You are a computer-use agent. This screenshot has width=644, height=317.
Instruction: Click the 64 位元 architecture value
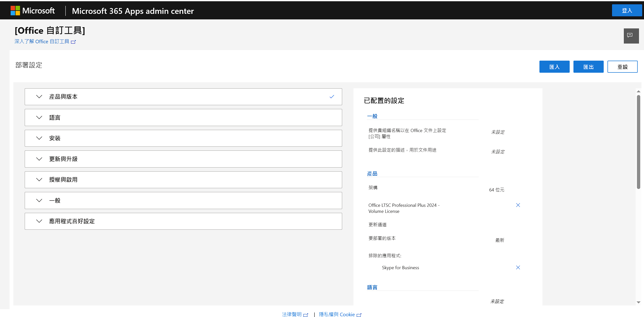tap(497, 190)
